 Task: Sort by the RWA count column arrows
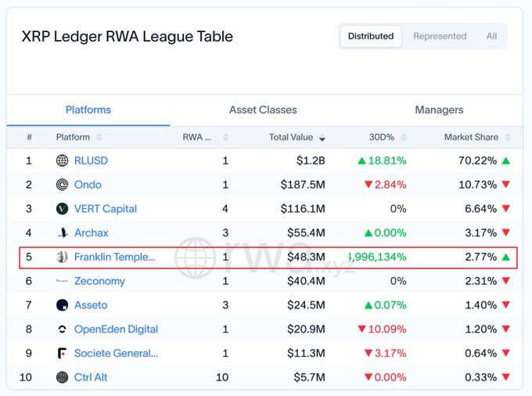pos(225,138)
